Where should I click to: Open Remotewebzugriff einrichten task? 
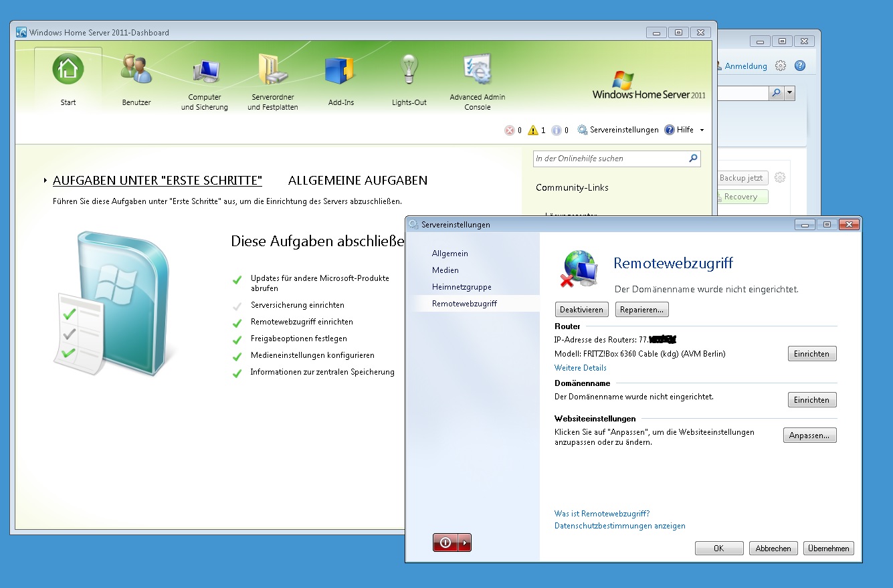[302, 322]
